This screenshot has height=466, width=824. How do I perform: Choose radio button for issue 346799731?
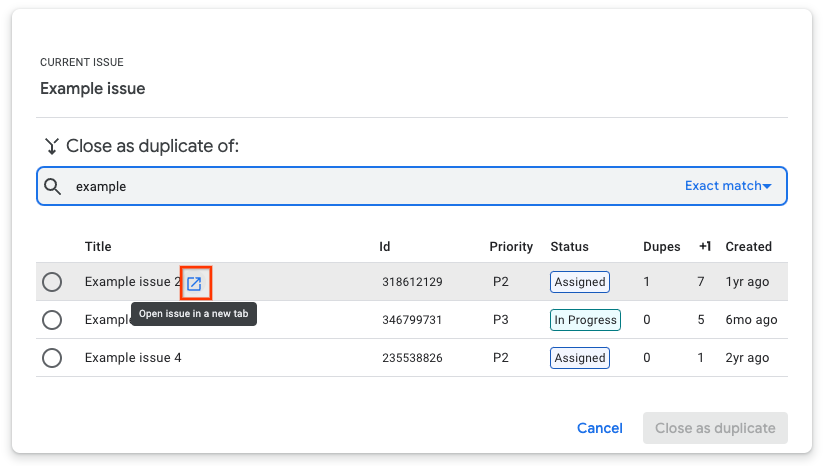52,320
